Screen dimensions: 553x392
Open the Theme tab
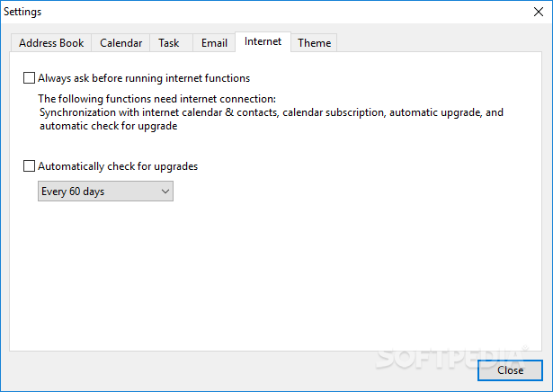coord(314,43)
